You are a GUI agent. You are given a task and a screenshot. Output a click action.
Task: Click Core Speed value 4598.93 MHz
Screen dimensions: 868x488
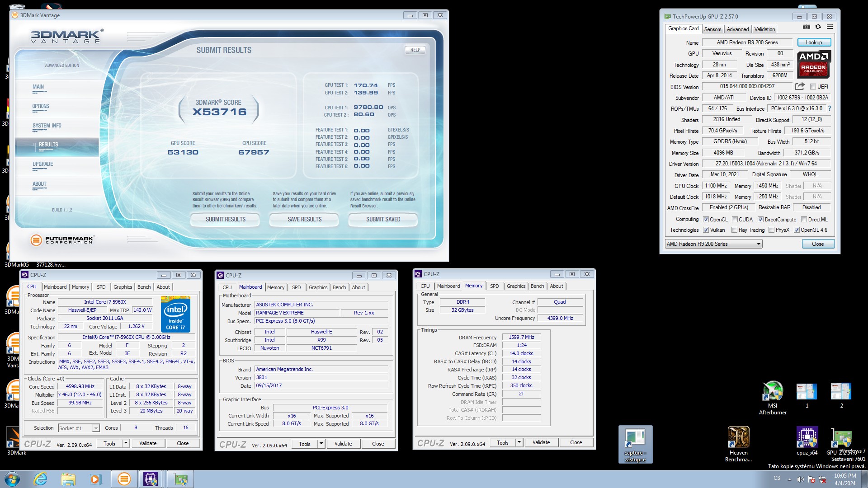(x=80, y=387)
